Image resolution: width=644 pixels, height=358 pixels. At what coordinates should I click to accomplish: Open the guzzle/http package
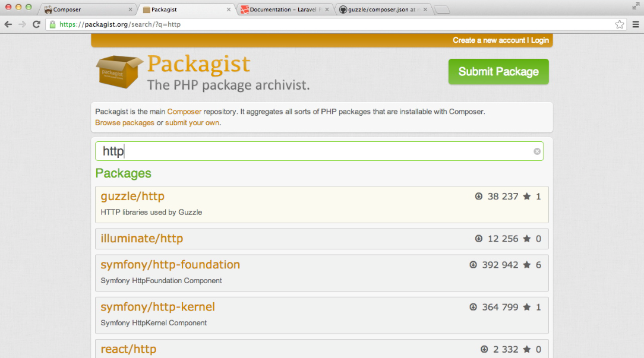(x=132, y=197)
